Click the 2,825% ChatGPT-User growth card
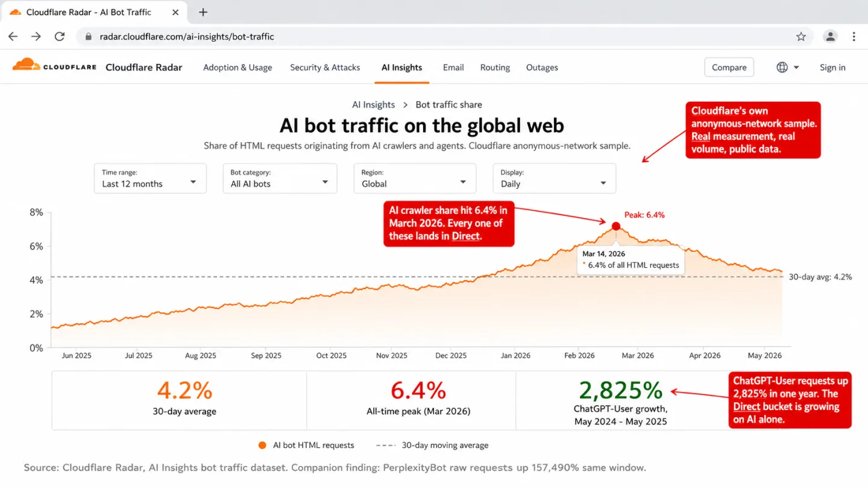This screenshot has width=868, height=489. coord(621,400)
